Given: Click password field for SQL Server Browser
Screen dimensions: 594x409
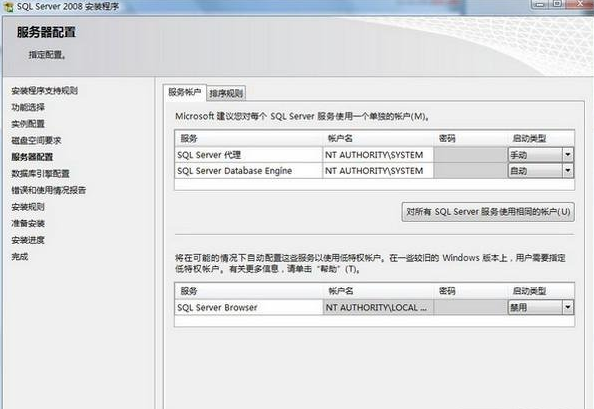Looking at the screenshot, I should (x=470, y=307).
